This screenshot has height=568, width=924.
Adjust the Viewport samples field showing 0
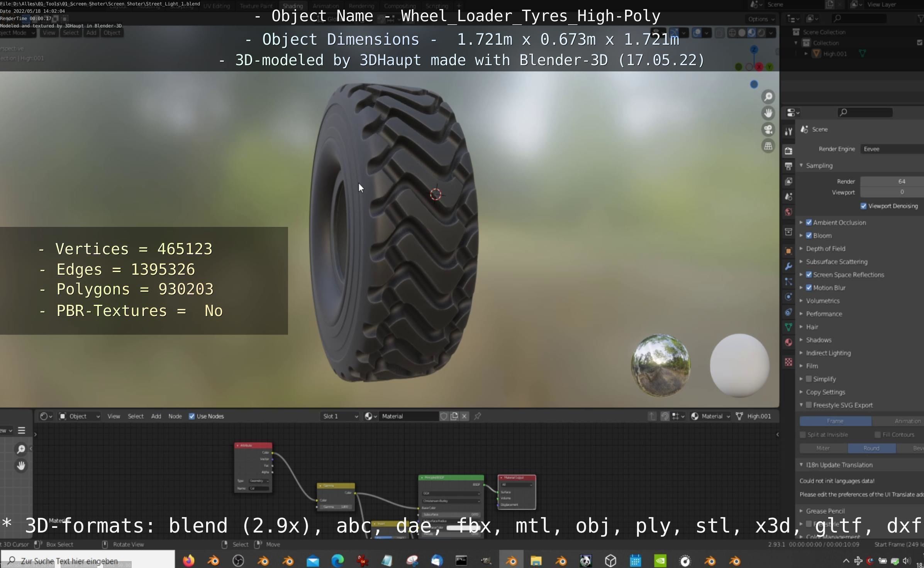pyautogui.click(x=892, y=192)
